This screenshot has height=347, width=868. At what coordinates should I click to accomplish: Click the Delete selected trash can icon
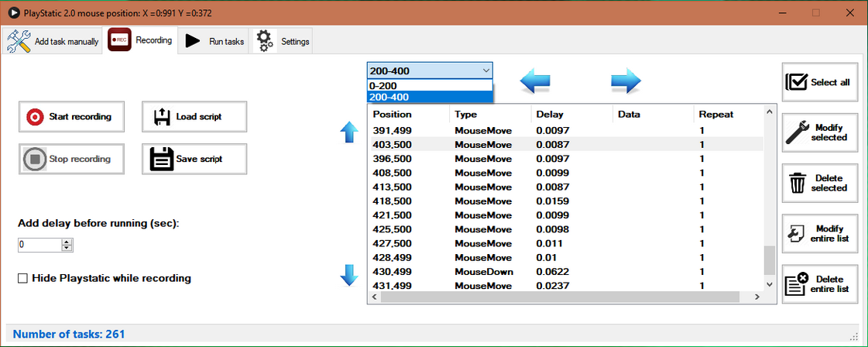coord(797,184)
